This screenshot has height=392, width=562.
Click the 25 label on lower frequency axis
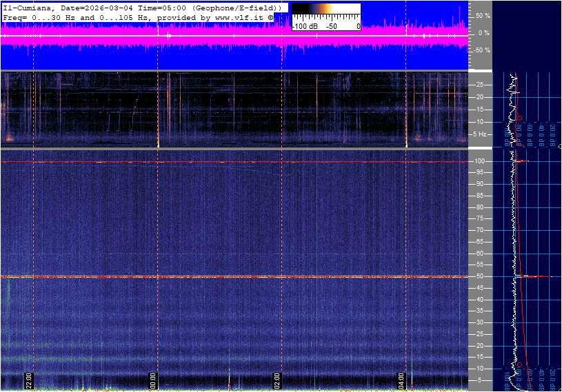[482, 334]
